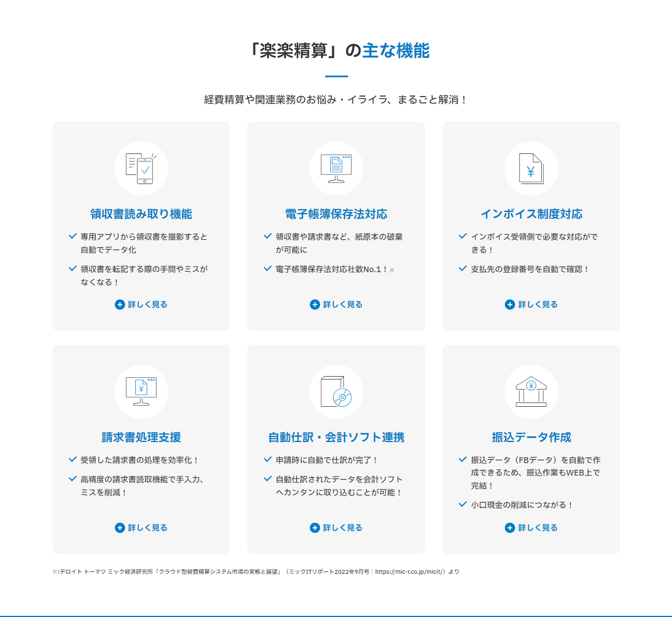Viewport: 672px width, 617px height.
Task: Expand 詳しく見る under 請求書処理支援
Action: coord(147,528)
